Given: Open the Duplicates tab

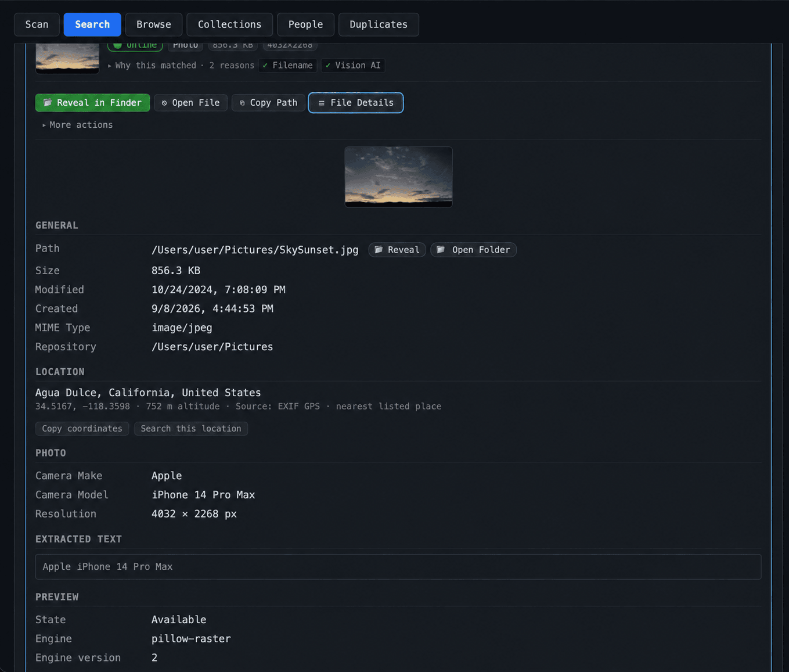Looking at the screenshot, I should pyautogui.click(x=379, y=24).
